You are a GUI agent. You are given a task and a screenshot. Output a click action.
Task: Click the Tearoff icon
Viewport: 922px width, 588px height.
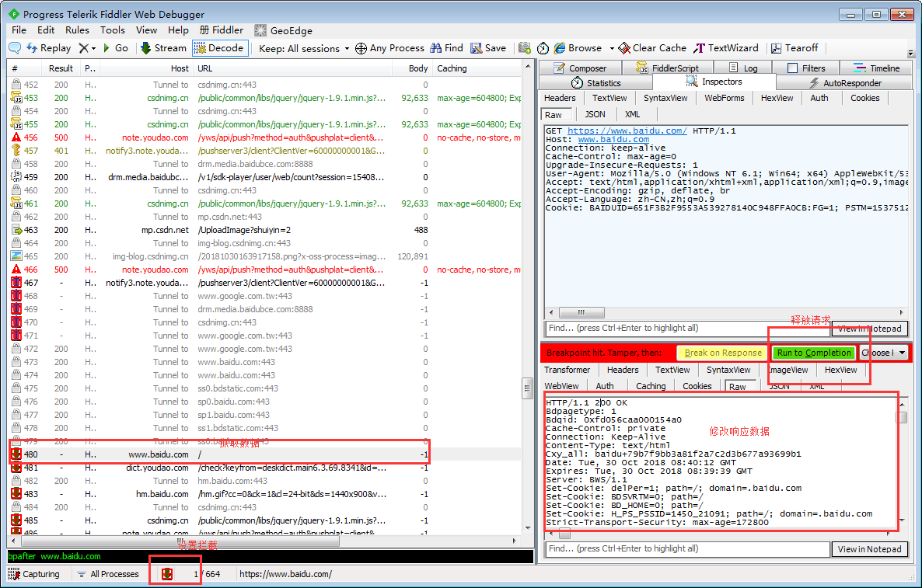(776, 48)
